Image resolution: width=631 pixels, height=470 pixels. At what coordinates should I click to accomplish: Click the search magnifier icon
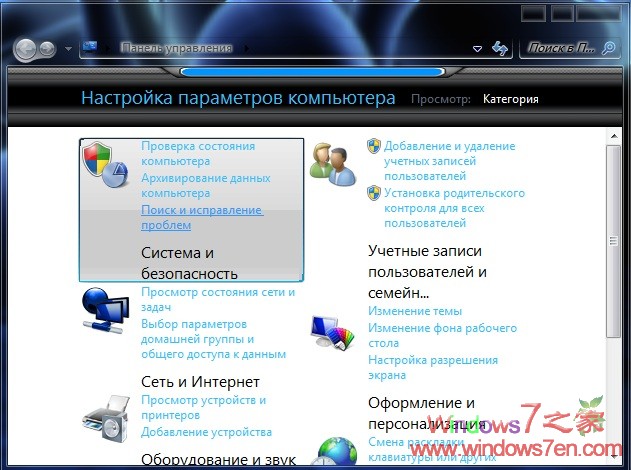(x=608, y=48)
